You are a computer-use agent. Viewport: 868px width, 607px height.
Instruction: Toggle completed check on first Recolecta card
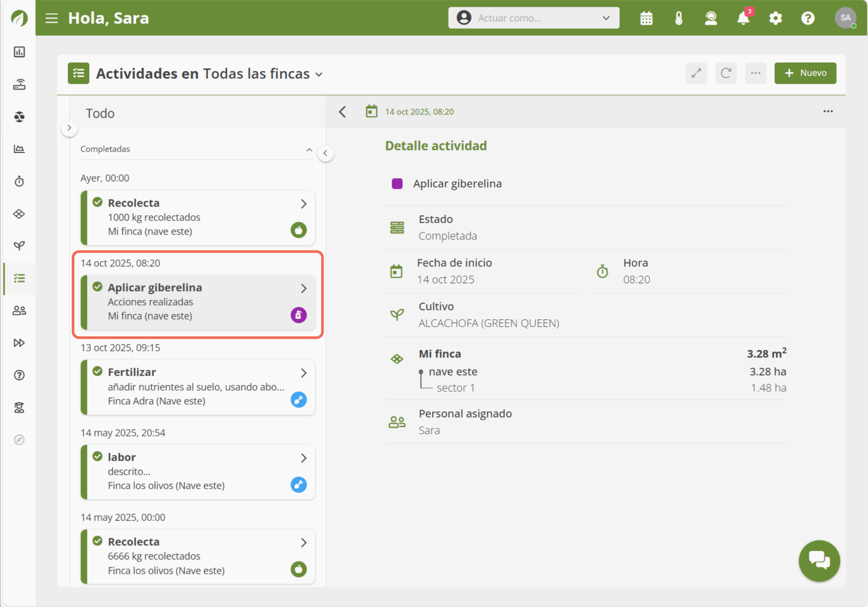(x=98, y=202)
